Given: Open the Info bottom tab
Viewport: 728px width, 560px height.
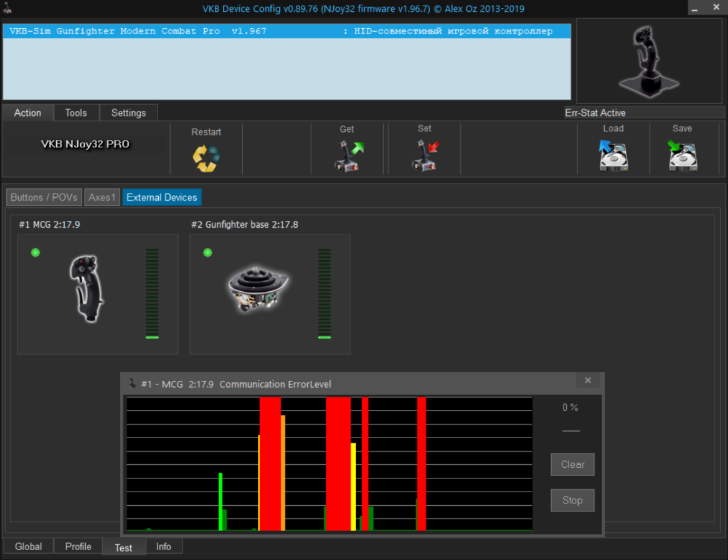Looking at the screenshot, I should pyautogui.click(x=163, y=546).
